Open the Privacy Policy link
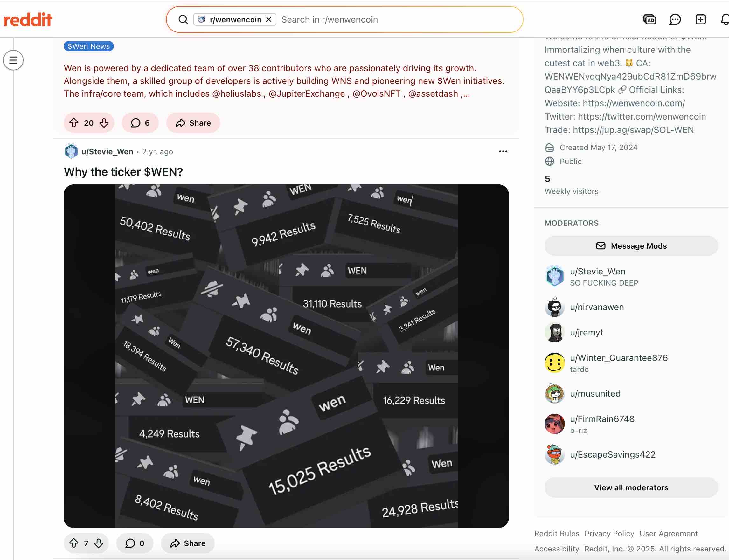The width and height of the screenshot is (729, 560). pyautogui.click(x=609, y=534)
